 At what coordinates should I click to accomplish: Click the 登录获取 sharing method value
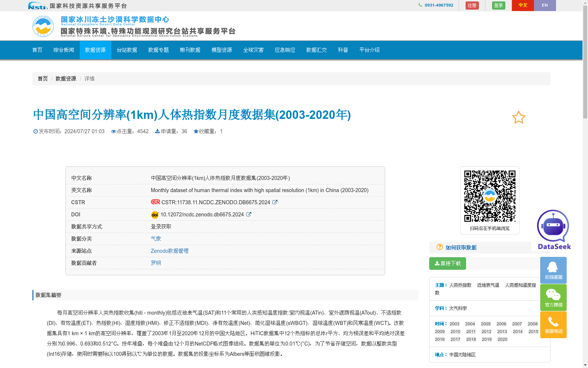pyautogui.click(x=161, y=227)
